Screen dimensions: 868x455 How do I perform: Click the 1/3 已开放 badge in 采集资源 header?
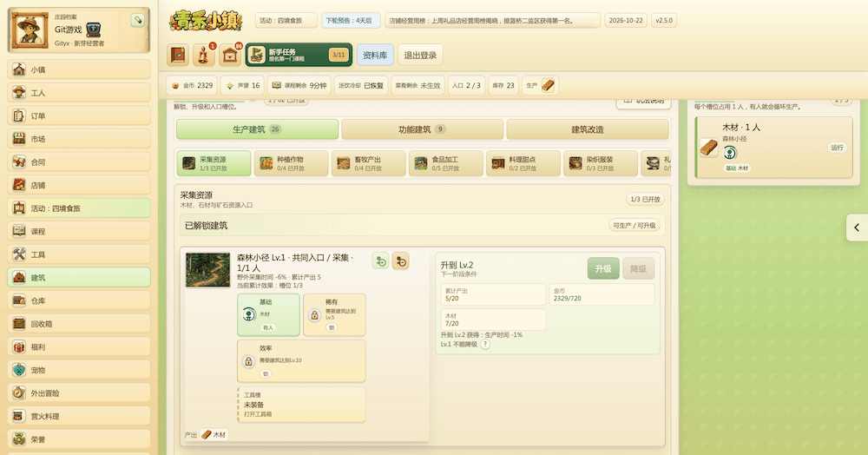[x=646, y=199]
